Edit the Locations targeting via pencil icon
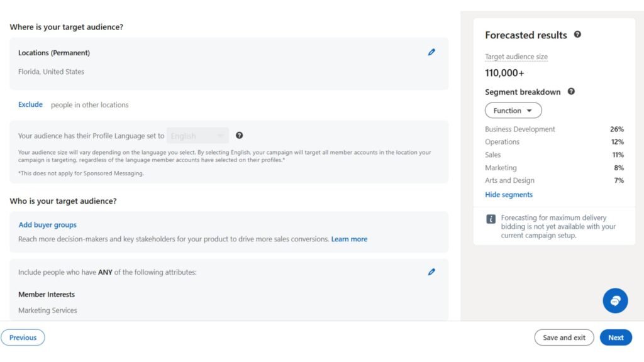Screen dimensions: 644x362 431,52
